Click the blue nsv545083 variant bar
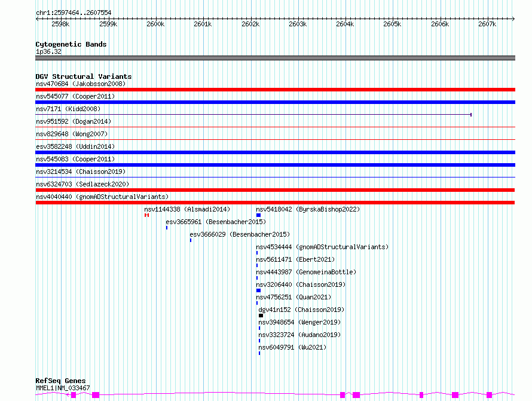The height and width of the screenshot is (401, 532). 275,165
